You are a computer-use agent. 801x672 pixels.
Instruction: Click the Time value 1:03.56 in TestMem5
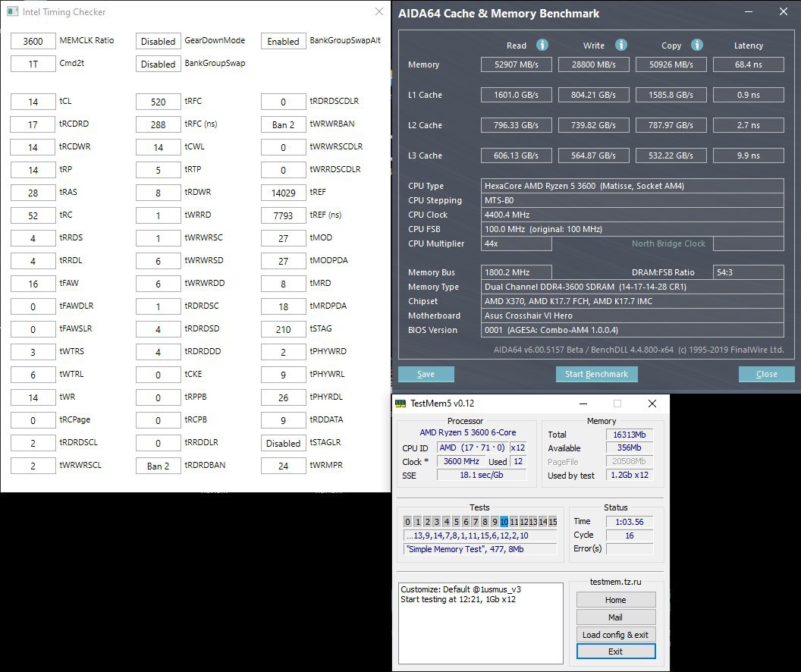tap(630, 522)
